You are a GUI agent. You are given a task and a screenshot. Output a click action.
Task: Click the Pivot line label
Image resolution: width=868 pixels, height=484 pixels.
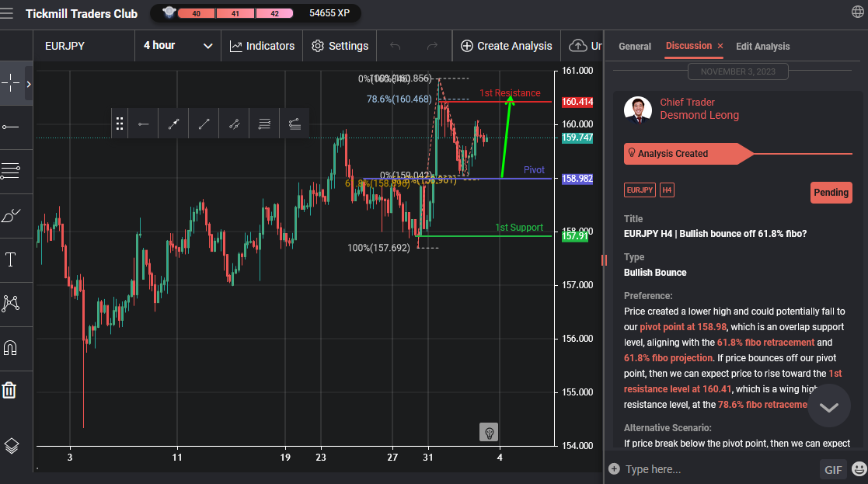534,170
